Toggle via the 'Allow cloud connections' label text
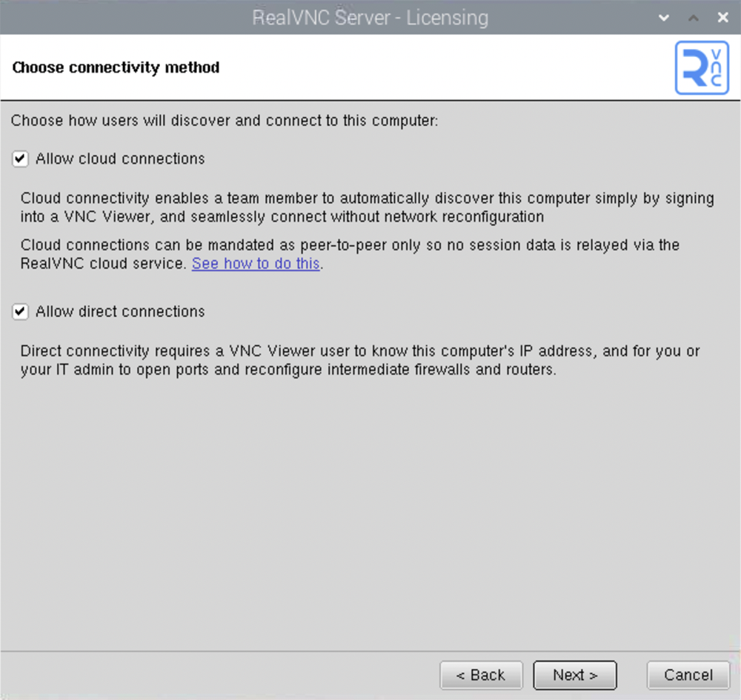This screenshot has width=741, height=700. (x=120, y=159)
